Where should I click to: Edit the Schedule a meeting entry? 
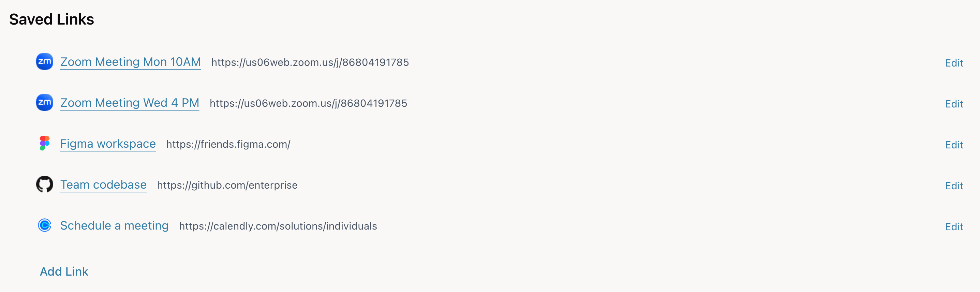pyautogui.click(x=954, y=227)
